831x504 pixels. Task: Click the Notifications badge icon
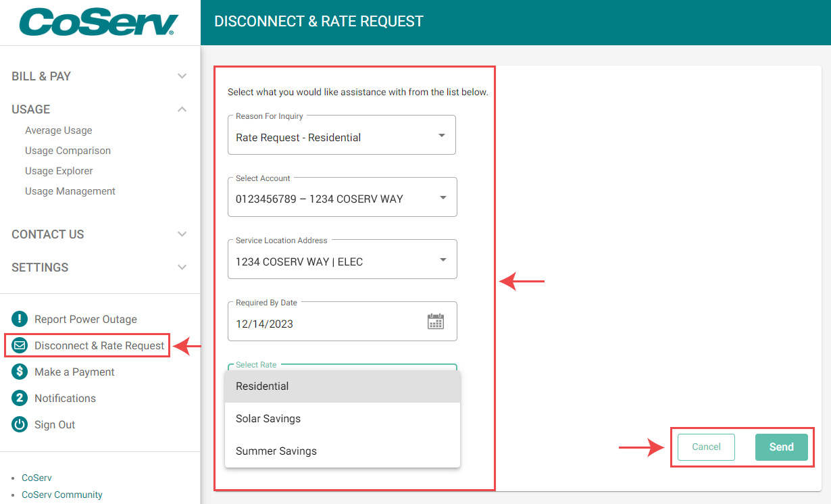tap(20, 398)
